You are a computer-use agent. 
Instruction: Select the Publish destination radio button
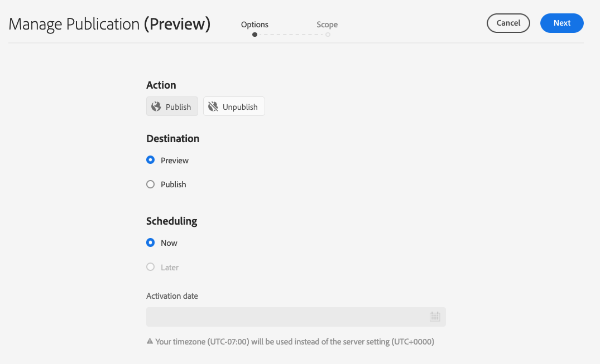click(x=150, y=184)
